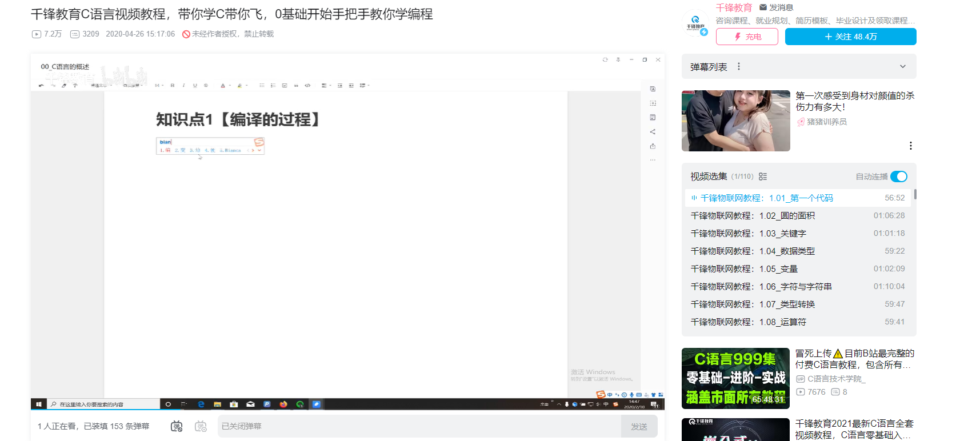Open the paragraph style dropdown in the note toolbar
The width and height of the screenshot is (980, 441).
102,86
